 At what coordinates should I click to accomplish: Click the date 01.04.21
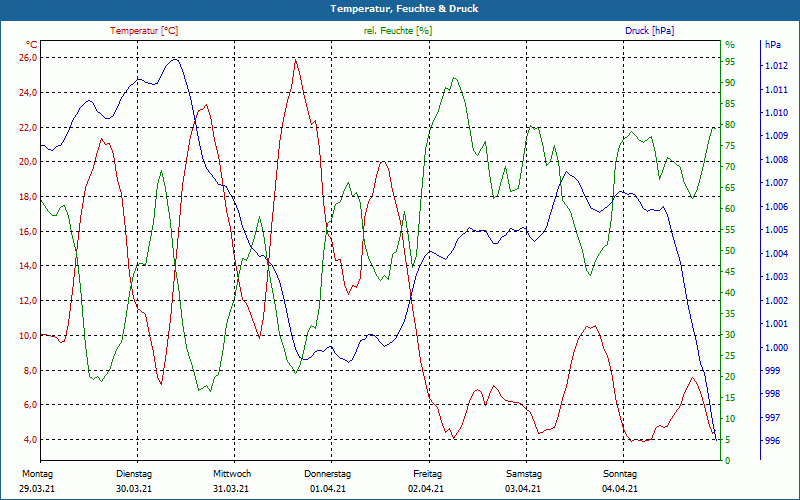point(328,489)
